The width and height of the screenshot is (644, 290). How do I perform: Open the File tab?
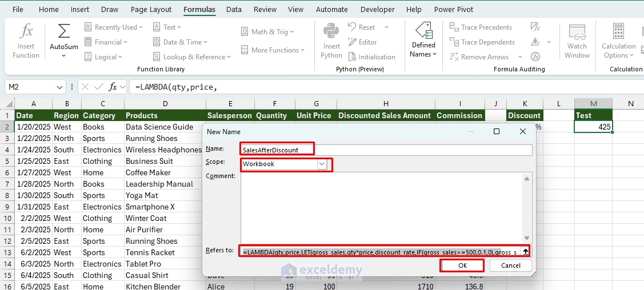click(18, 10)
